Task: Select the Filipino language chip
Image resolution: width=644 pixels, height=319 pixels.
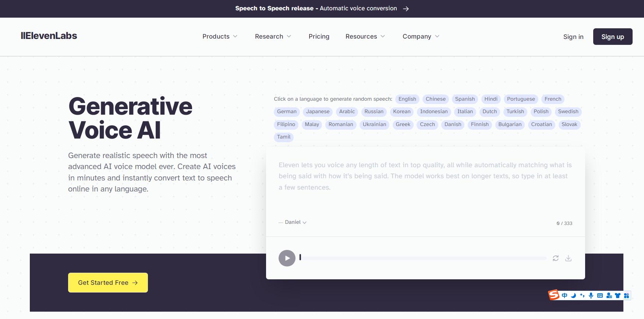Action: [286, 125]
